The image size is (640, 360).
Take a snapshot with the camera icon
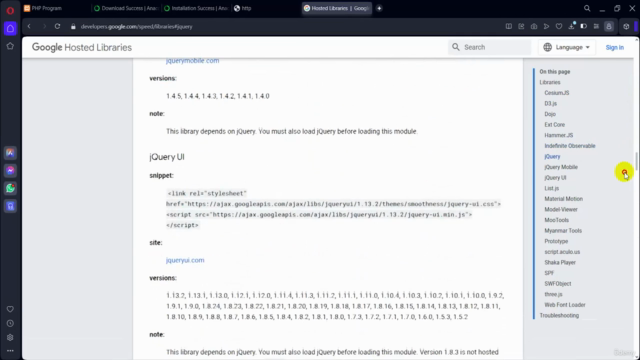click(x=534, y=27)
